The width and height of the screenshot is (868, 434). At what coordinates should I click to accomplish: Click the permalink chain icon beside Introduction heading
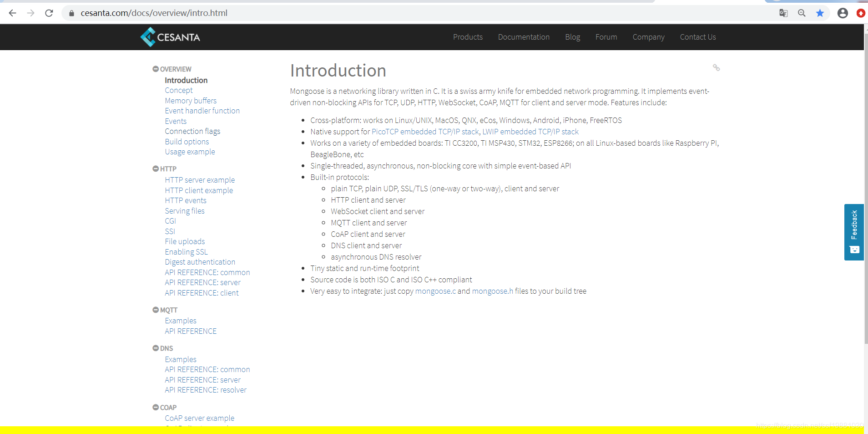(717, 67)
